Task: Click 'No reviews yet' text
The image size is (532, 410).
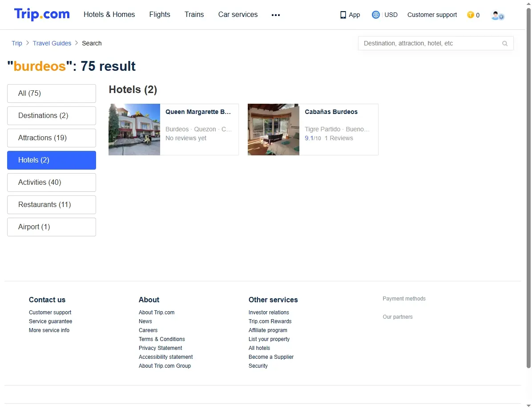Action: [186, 138]
